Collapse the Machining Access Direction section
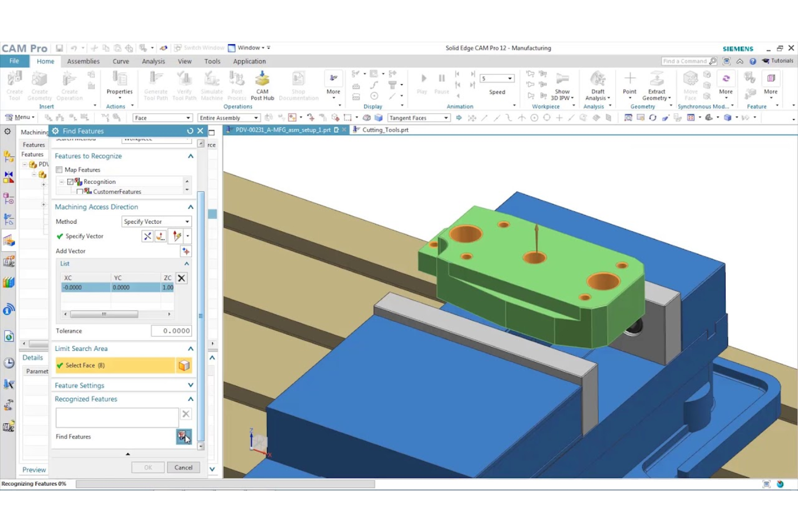Viewport: 798px width, 532px height. pyautogui.click(x=190, y=207)
